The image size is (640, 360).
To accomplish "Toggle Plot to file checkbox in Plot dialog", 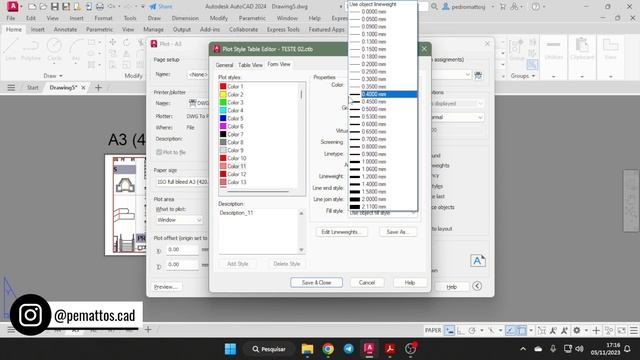I will [x=159, y=152].
